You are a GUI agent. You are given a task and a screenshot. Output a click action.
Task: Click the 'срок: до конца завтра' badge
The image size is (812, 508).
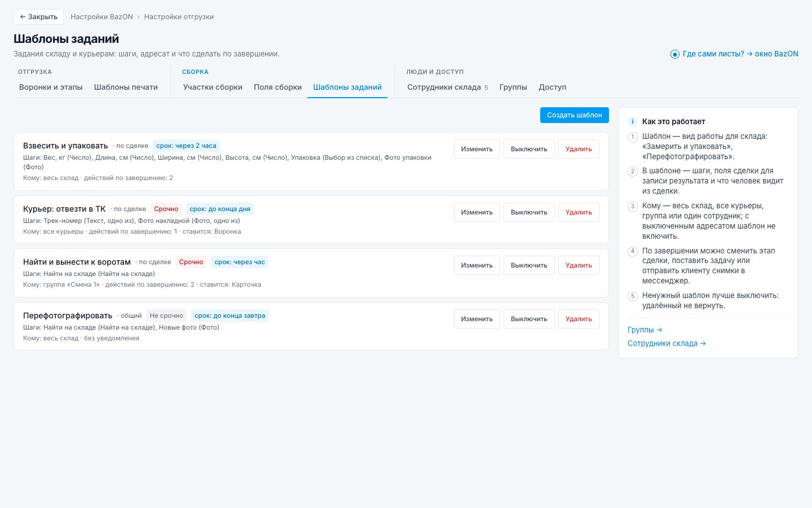tap(230, 316)
